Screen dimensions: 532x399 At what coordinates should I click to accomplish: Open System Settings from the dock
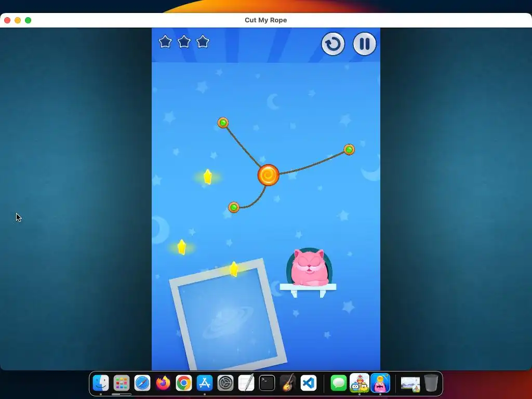[225, 383]
